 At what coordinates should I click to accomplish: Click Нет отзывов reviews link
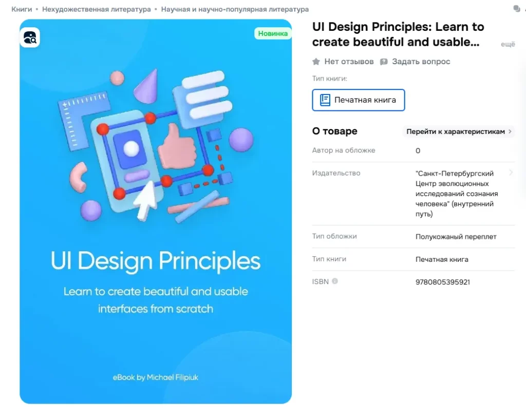(x=349, y=62)
